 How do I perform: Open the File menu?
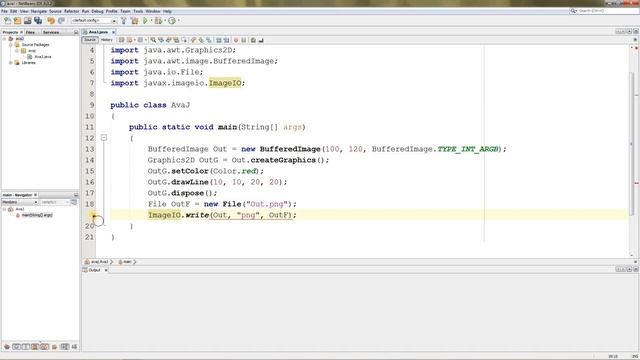(4, 11)
